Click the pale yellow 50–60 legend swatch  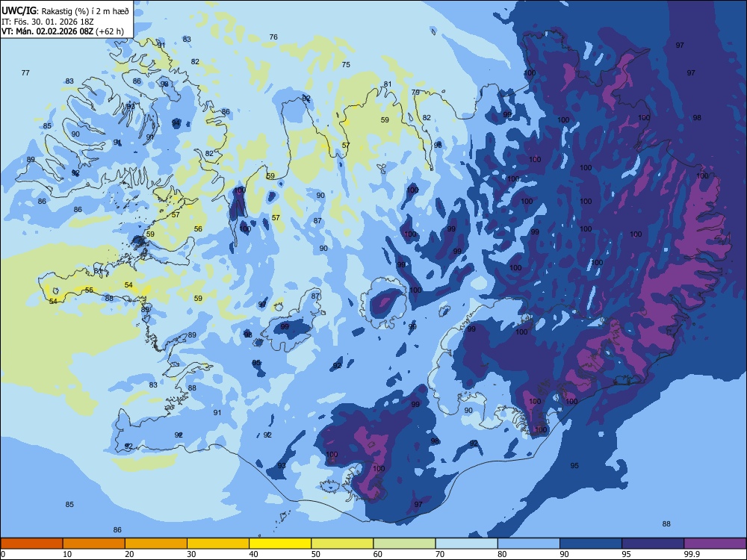coord(342,544)
